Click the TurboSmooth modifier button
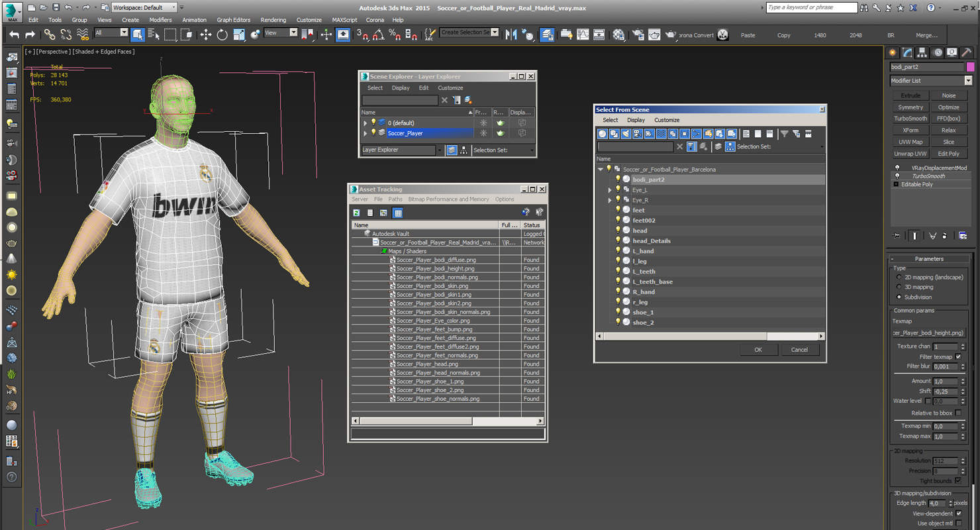The image size is (980, 530). click(910, 119)
